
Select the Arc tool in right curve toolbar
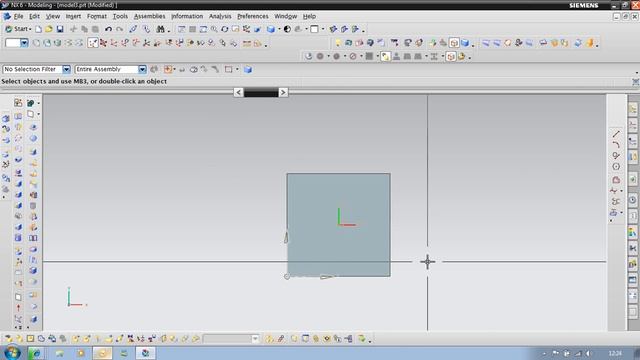[x=616, y=144]
